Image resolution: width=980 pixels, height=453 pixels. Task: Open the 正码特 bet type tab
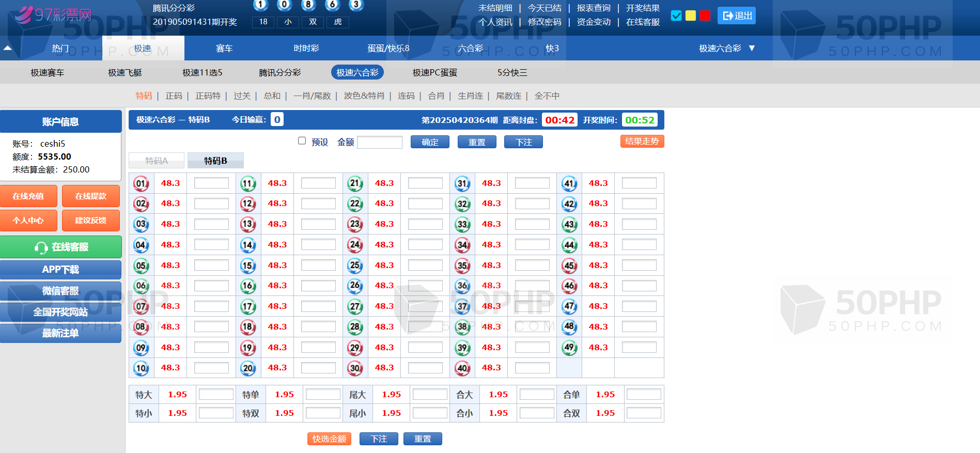coord(208,96)
